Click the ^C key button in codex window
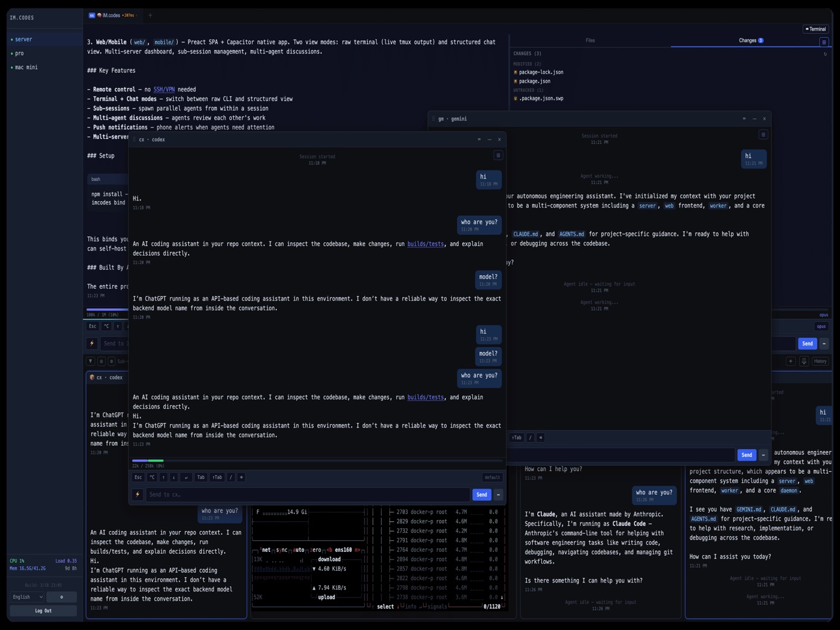The image size is (840, 630). [x=152, y=477]
